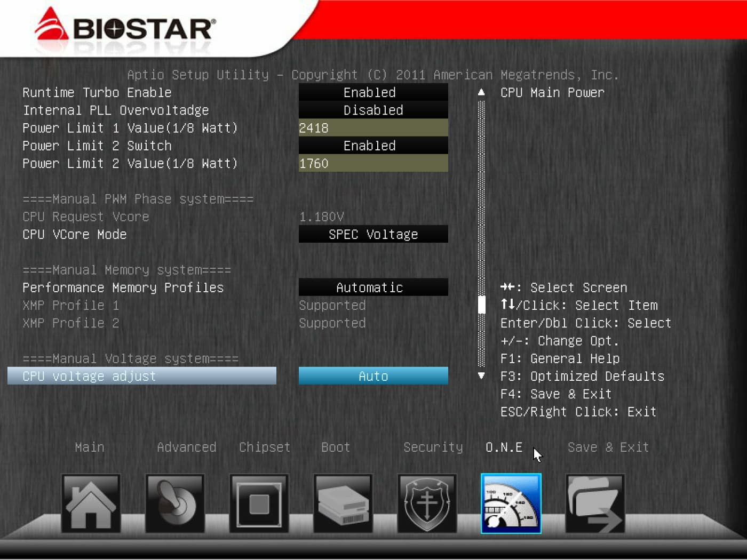Image resolution: width=747 pixels, height=560 pixels.
Task: Click the F3: Optimized Defaults hint
Action: (582, 376)
